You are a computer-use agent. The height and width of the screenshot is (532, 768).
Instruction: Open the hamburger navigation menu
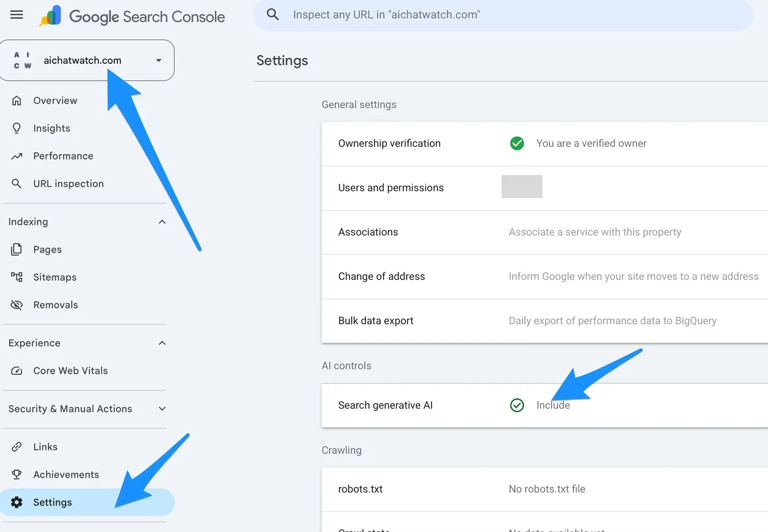16,15
